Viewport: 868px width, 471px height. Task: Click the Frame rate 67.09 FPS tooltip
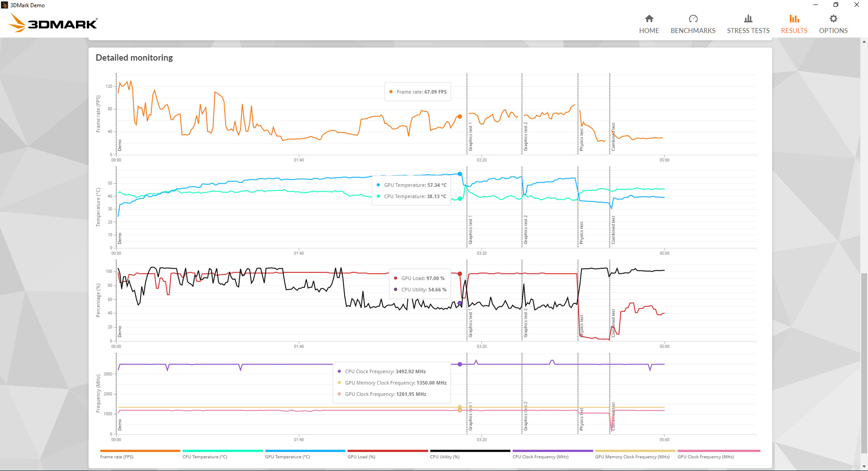tap(417, 92)
